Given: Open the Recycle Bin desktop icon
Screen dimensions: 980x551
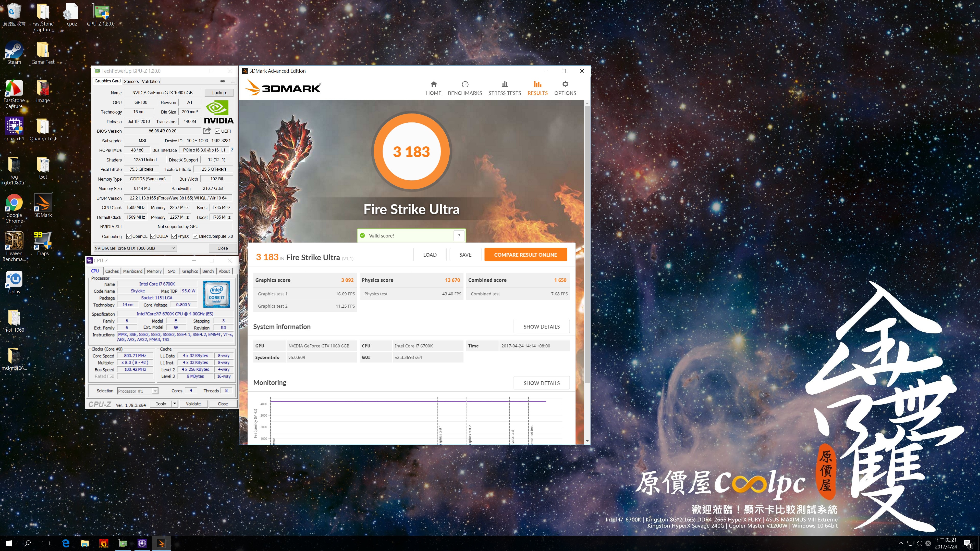Looking at the screenshot, I should point(14,15).
